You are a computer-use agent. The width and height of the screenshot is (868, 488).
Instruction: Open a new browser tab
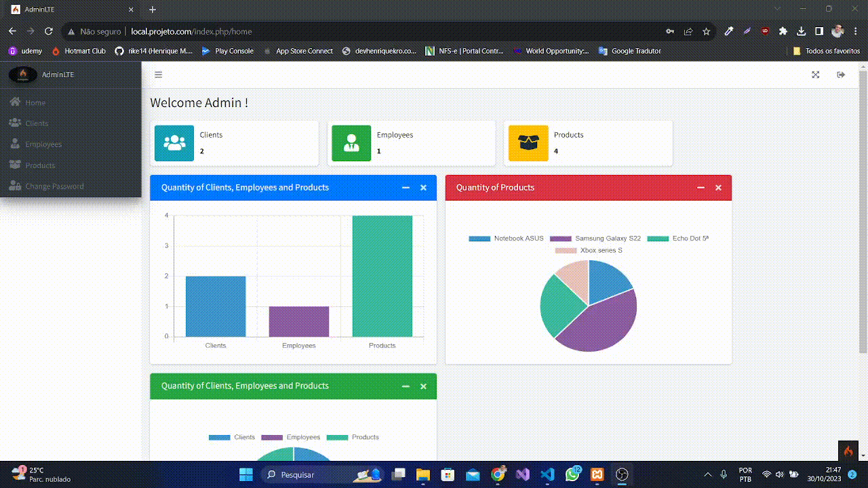pyautogui.click(x=153, y=9)
